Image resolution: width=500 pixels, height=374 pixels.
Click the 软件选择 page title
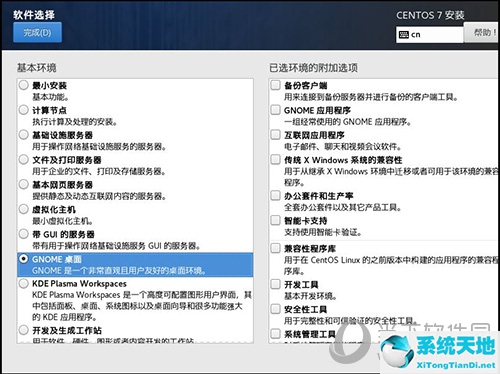point(34,15)
